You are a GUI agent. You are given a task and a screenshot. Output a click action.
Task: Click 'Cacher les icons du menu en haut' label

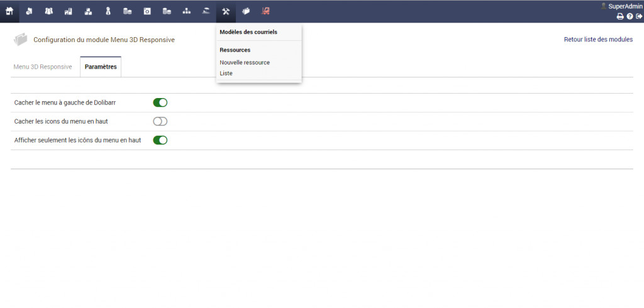pyautogui.click(x=61, y=121)
